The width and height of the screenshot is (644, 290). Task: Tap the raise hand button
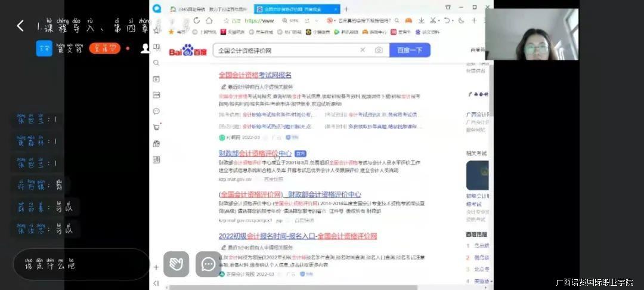[176, 264]
